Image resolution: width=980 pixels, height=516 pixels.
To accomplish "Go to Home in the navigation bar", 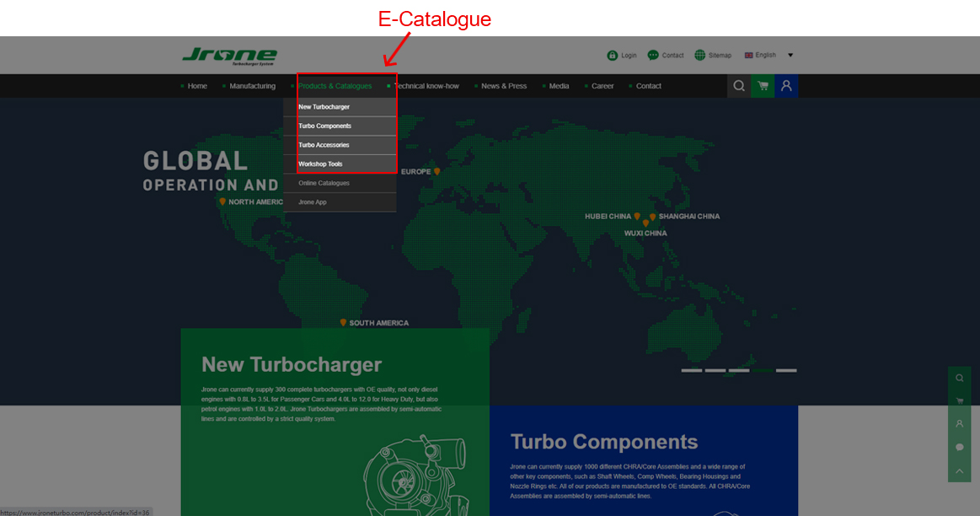I will coord(197,86).
